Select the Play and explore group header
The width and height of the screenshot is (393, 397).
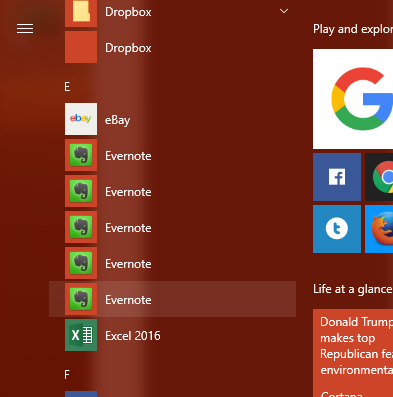pyautogui.click(x=353, y=29)
